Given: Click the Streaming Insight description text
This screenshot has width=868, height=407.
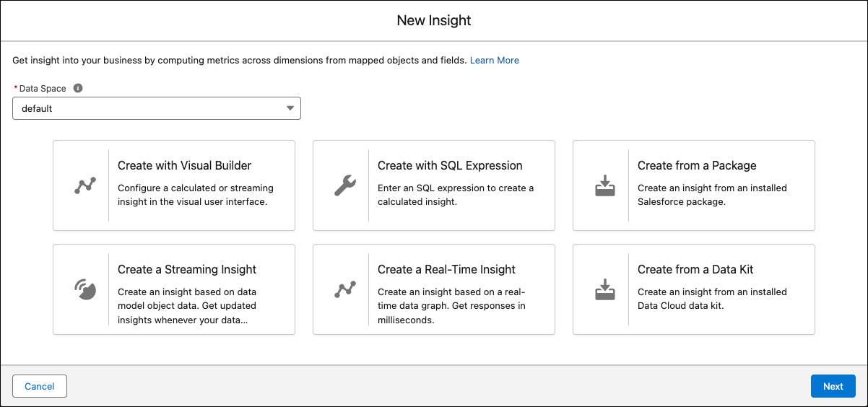Looking at the screenshot, I should tap(188, 306).
